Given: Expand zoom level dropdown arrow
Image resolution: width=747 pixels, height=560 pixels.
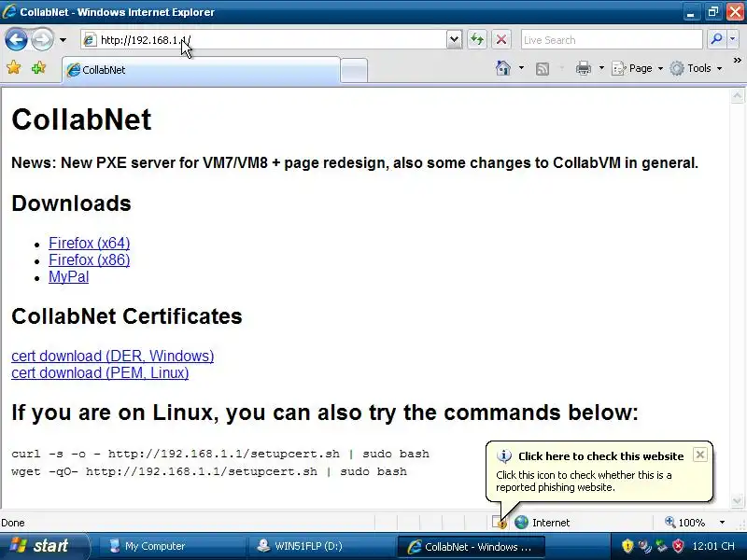Looking at the screenshot, I should pyautogui.click(x=722, y=523).
